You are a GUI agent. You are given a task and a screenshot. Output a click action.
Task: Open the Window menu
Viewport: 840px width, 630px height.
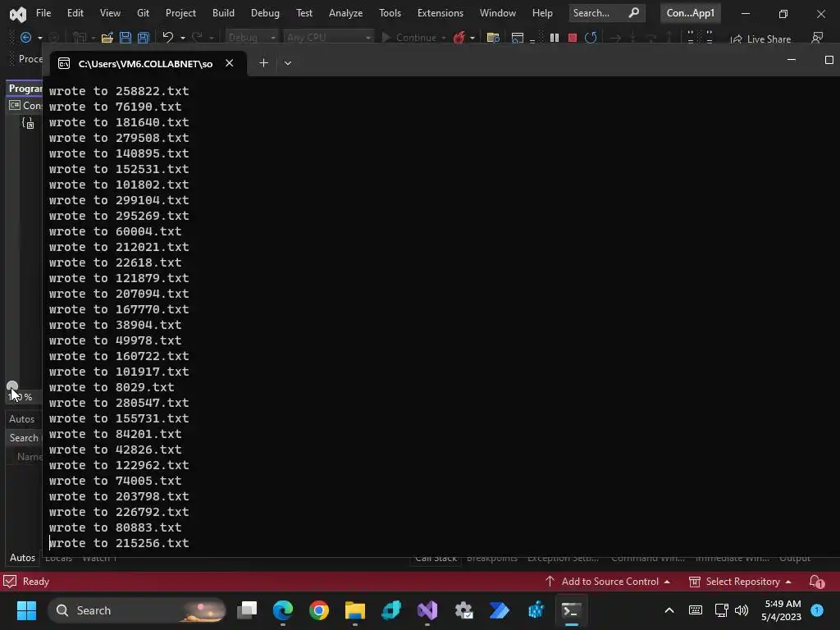pos(498,13)
